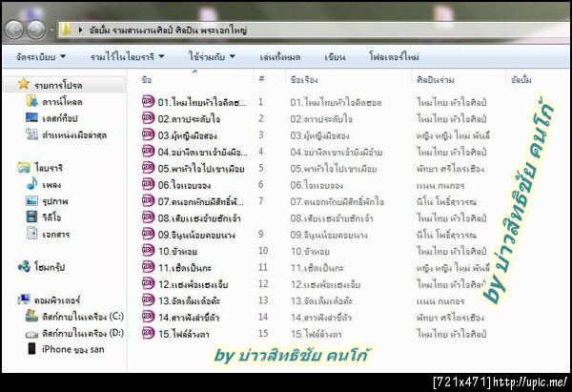Select file 02.ลาวประดับใจ
The image size is (572, 392).
[x=189, y=119]
